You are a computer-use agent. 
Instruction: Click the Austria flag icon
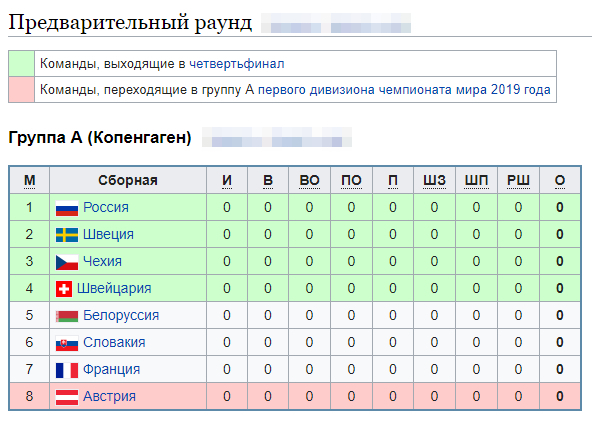[x=67, y=397]
